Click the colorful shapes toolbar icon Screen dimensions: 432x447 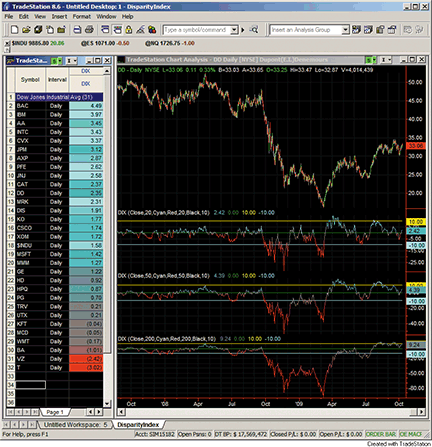coord(152,30)
